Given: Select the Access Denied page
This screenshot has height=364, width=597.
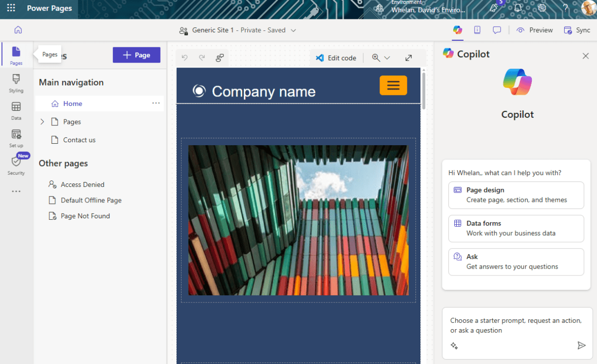Looking at the screenshot, I should [x=82, y=184].
